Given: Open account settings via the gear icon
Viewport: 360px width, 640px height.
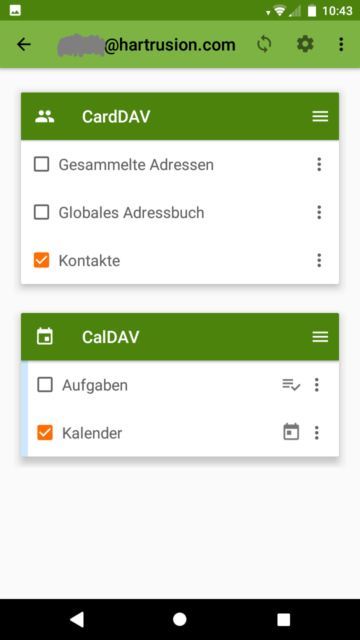Looking at the screenshot, I should pos(305,44).
